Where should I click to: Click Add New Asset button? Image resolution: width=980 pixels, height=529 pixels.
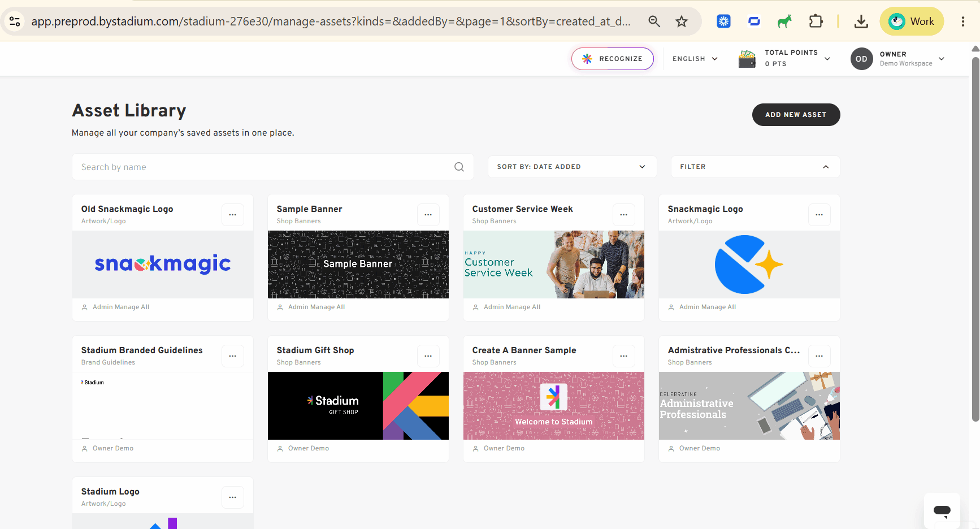796,115
